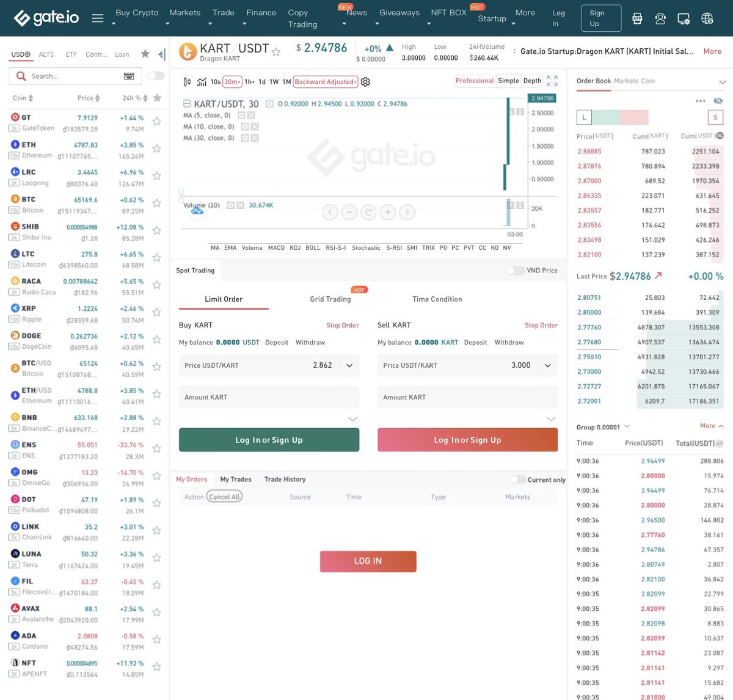Viewport: 733px width, 700px height.
Task: Click the red LOG IN button
Action: point(368,561)
